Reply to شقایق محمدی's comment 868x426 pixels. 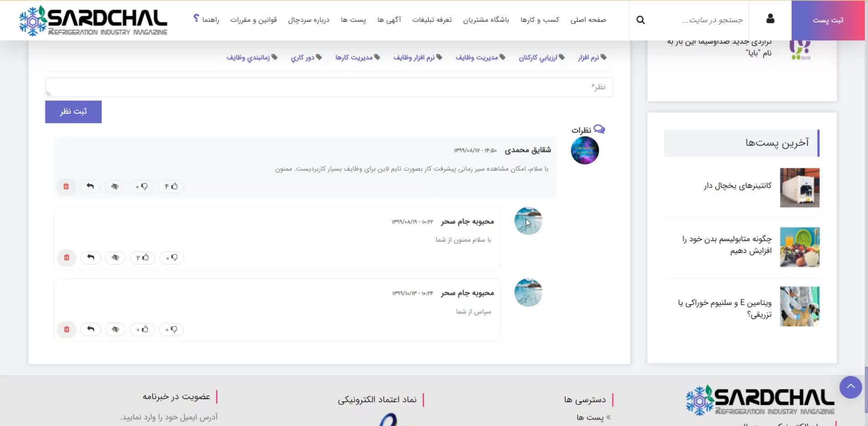(90, 187)
